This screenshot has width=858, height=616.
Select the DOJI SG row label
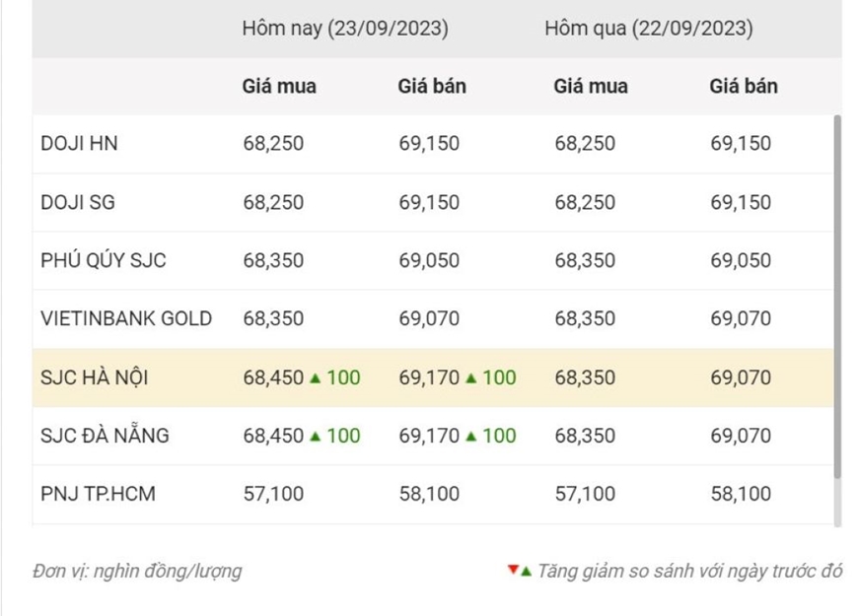click(x=78, y=202)
